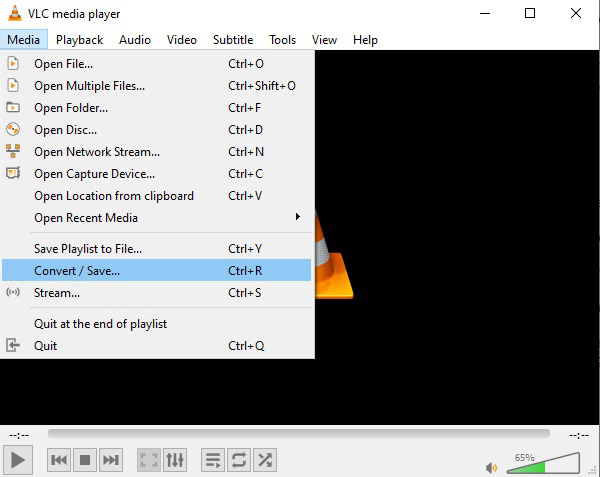Choose Open Folder... entry

[x=156, y=108]
